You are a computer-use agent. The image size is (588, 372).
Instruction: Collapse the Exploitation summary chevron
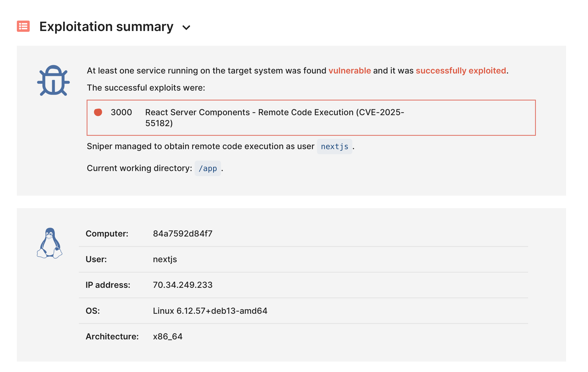(x=186, y=27)
